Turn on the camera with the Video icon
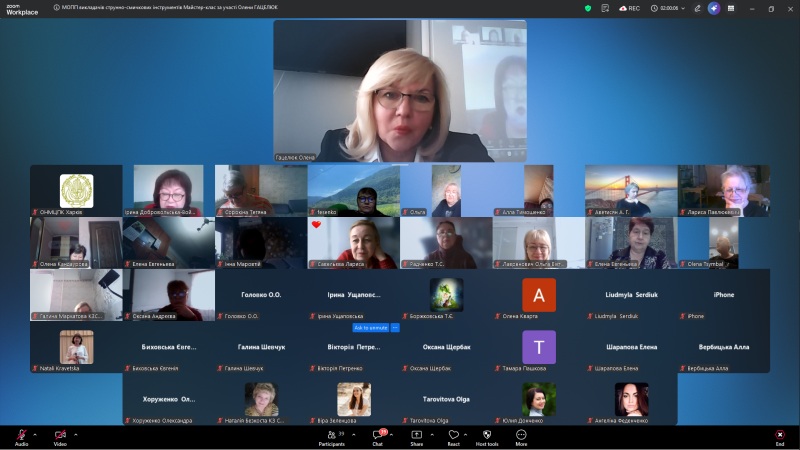The height and width of the screenshot is (450, 800). [x=60, y=435]
